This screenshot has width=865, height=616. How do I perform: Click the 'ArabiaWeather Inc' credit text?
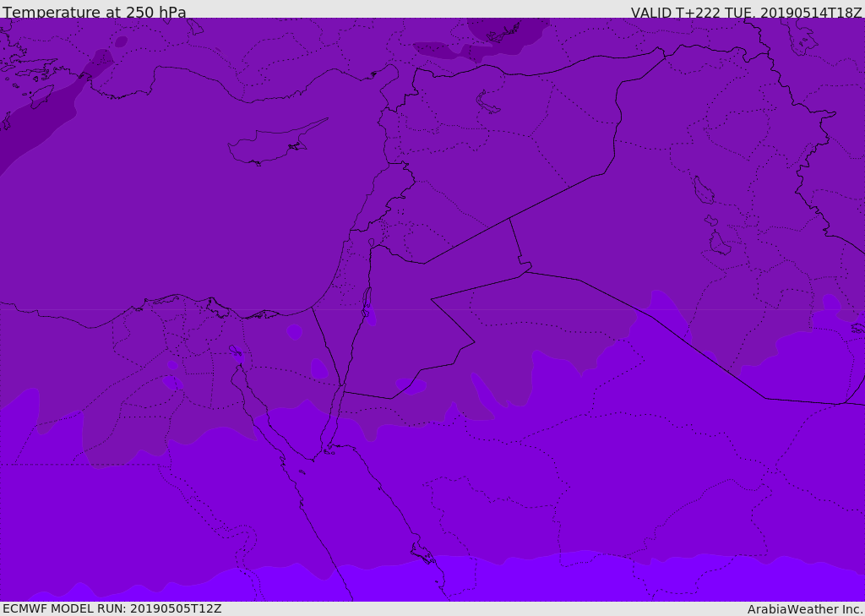tap(805, 609)
